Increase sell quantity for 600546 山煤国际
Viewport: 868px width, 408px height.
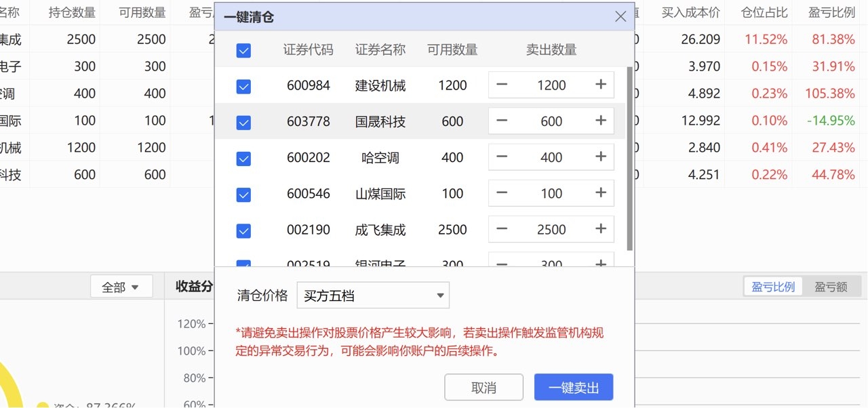point(600,193)
